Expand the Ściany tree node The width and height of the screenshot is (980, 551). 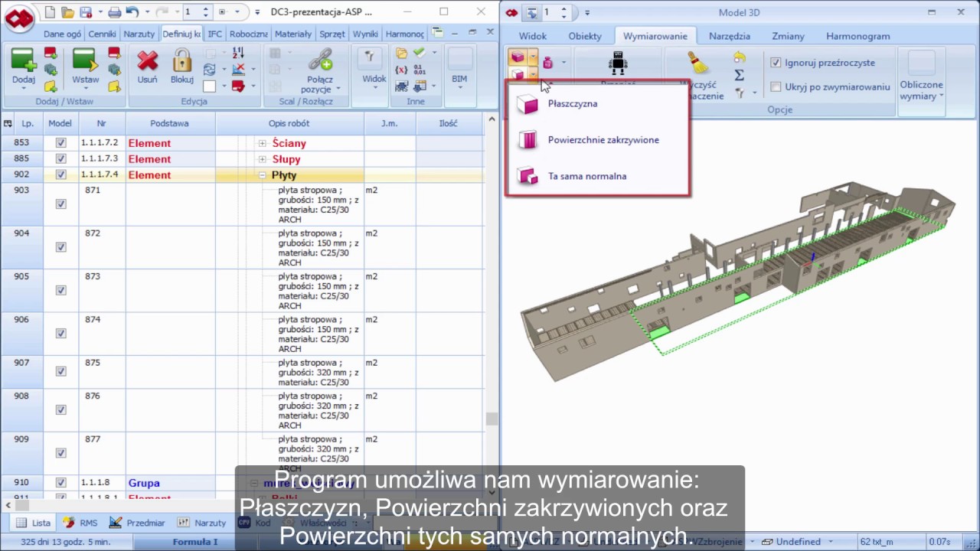click(x=262, y=143)
